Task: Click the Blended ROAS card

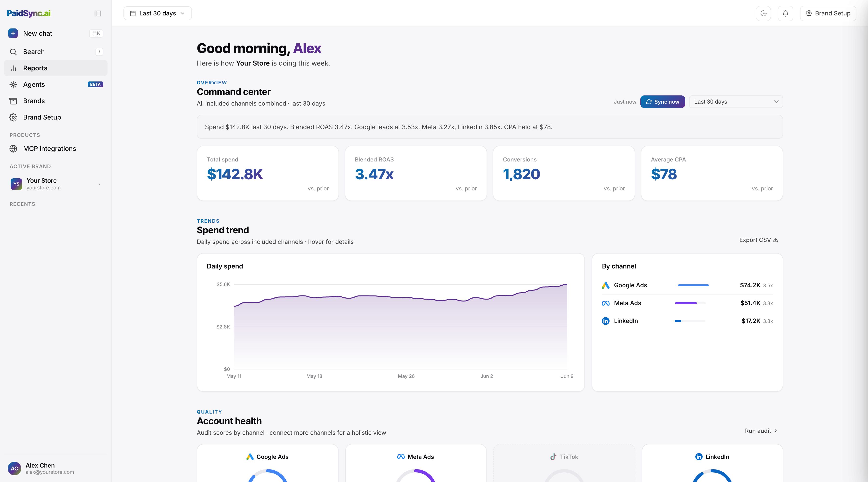Action: pos(416,173)
